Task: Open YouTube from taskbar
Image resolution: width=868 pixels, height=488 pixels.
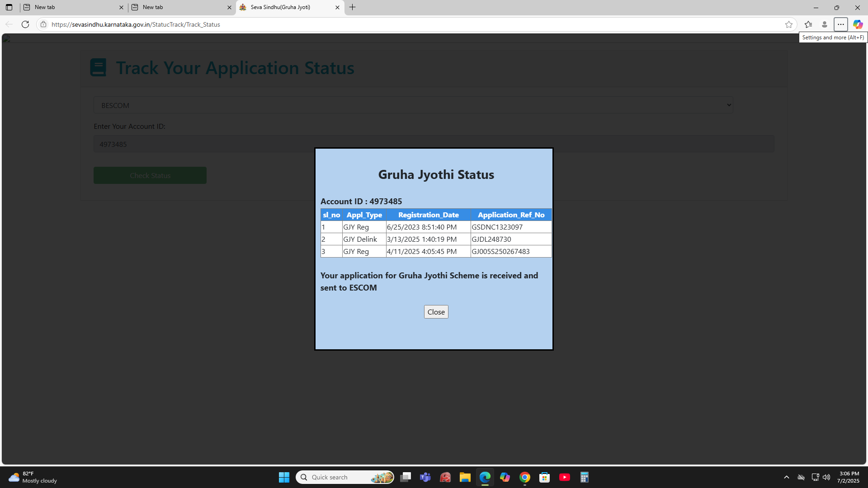Action: 565,477
